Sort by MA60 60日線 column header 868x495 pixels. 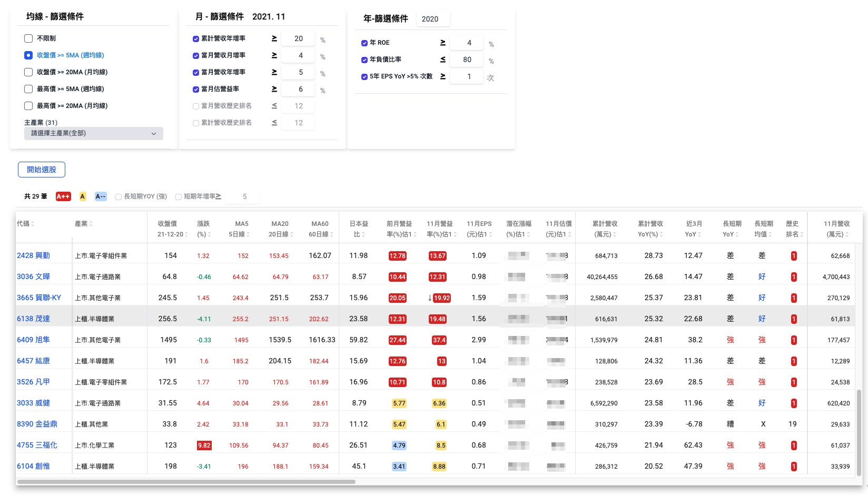[320, 229]
